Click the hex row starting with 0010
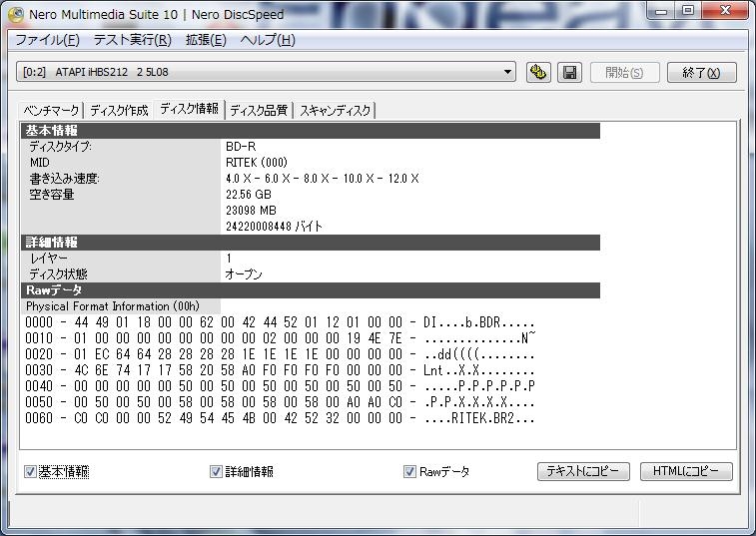The height and width of the screenshot is (536, 756). (280, 338)
